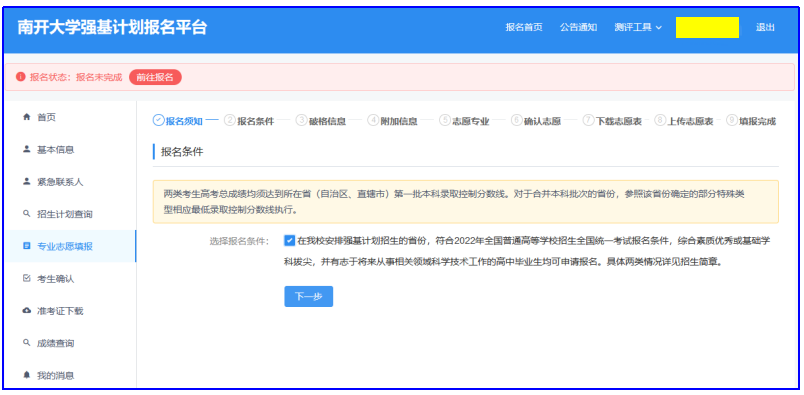Click the 下载志愿表 step label
The image size is (804, 395).
pyautogui.click(x=618, y=122)
